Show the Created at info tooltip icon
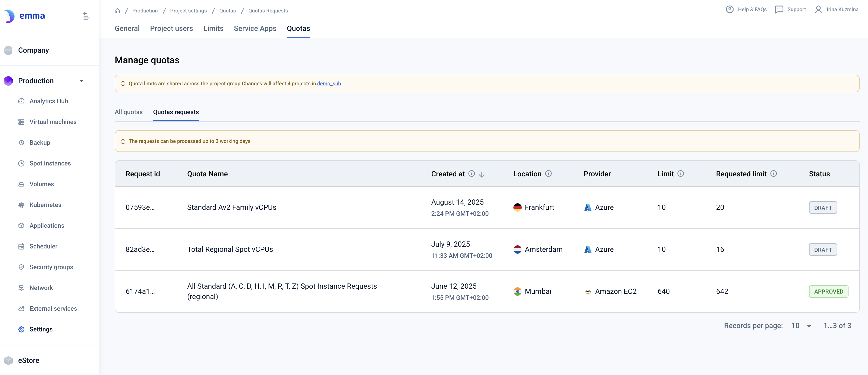Image resolution: width=868 pixels, height=375 pixels. coord(471,174)
